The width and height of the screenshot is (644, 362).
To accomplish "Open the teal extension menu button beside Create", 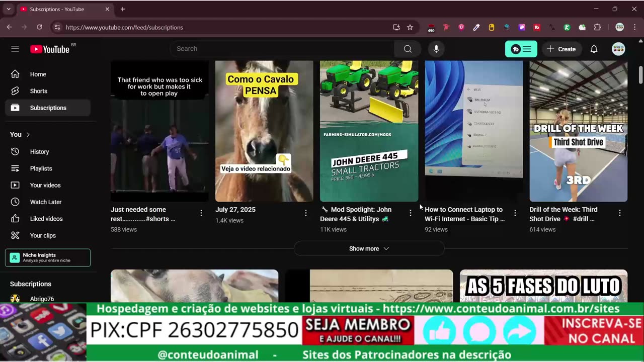I will pos(521,49).
